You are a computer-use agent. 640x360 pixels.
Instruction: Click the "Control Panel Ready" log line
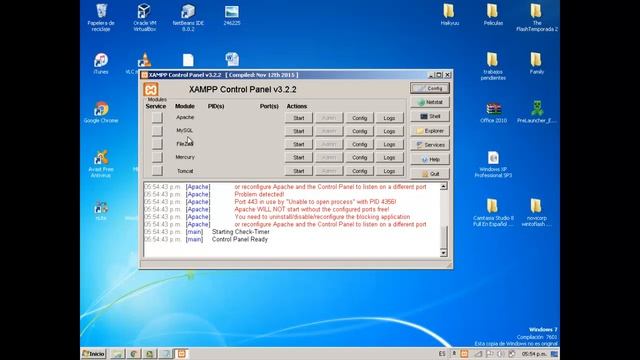click(x=240, y=239)
